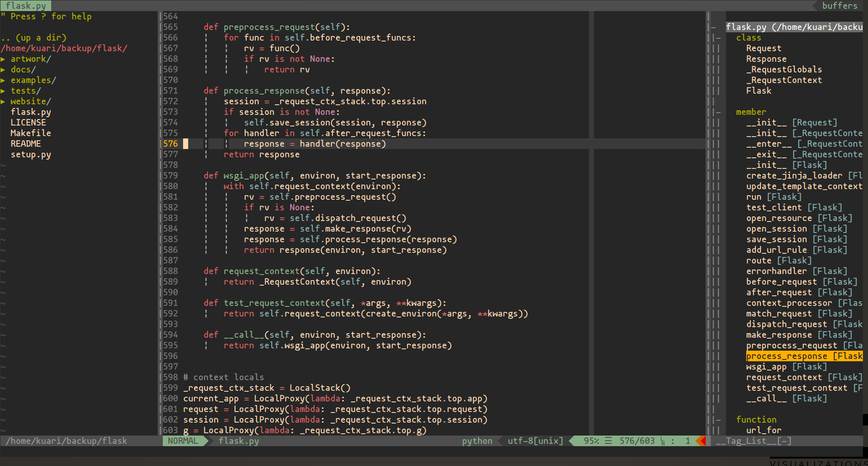Collapse the function fold in Tag List
Viewport: 868px width, 466px height.
click(x=718, y=420)
